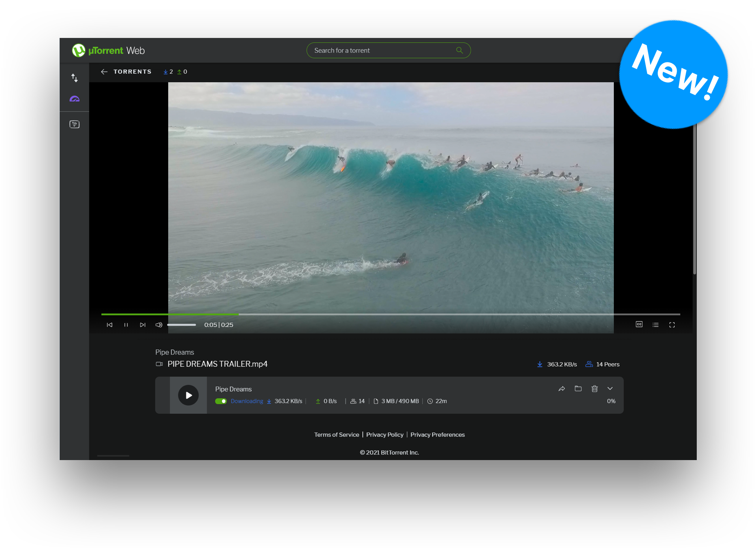Screen dimensions: 756x549
Task: Open the video player sidebar icon
Action: [x=74, y=125]
